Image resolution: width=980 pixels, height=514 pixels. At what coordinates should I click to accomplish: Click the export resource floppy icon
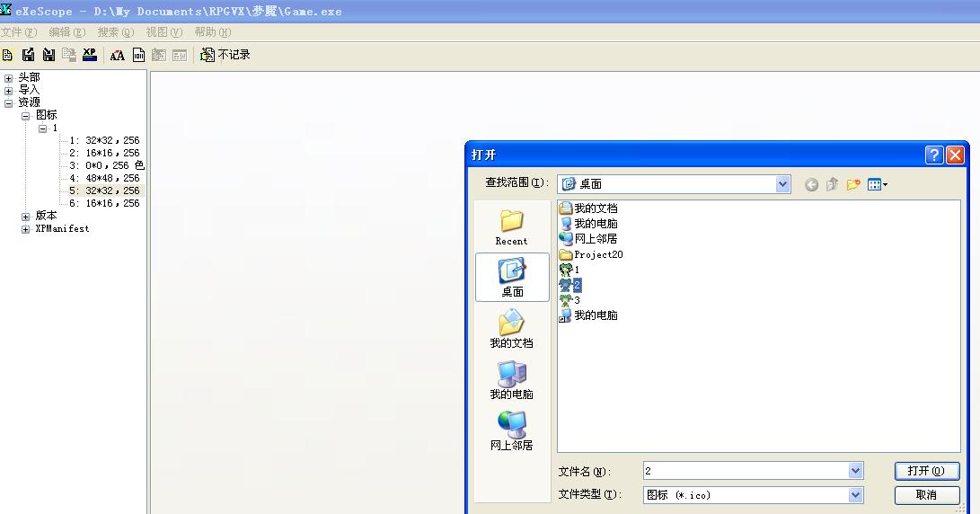[28, 55]
